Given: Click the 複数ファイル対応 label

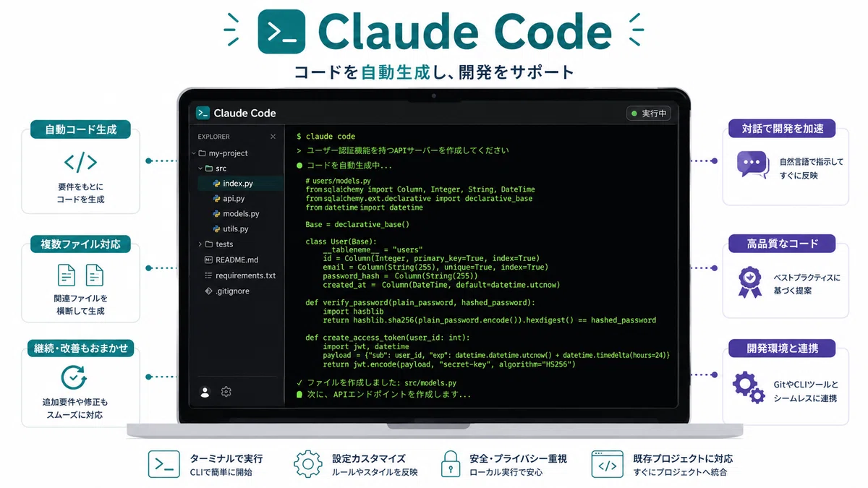Looking at the screenshot, I should (80, 244).
